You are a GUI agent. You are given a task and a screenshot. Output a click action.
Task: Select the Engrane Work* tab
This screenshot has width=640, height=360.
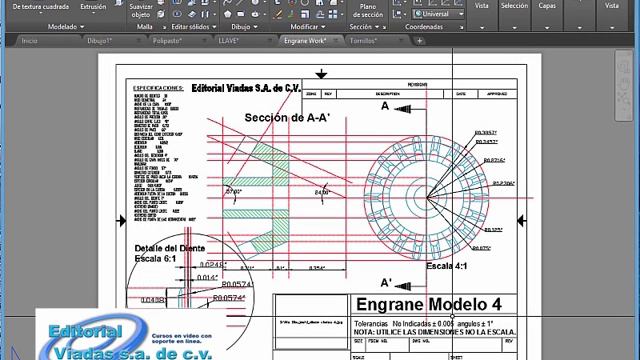point(304,41)
